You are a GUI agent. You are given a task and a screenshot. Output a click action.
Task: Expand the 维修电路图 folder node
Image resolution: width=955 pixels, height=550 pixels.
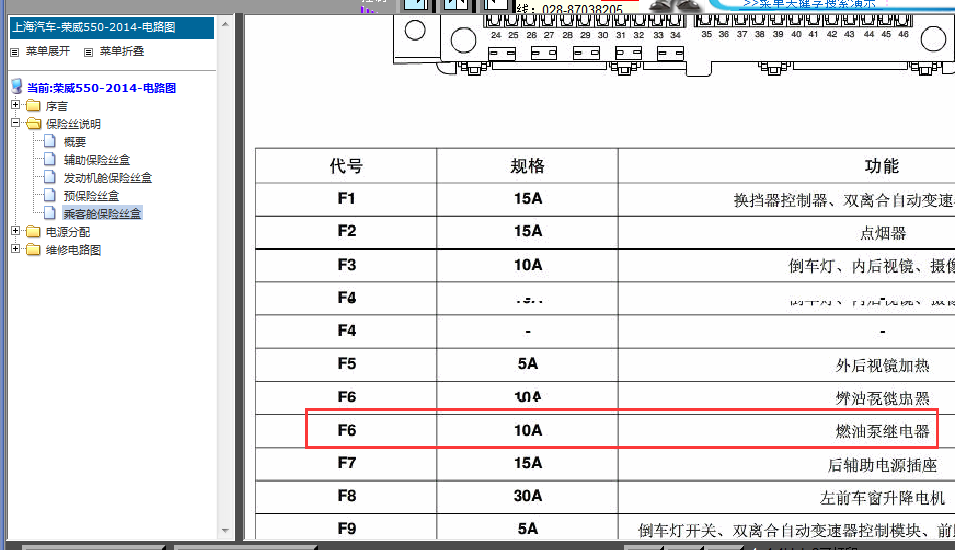click(x=16, y=249)
